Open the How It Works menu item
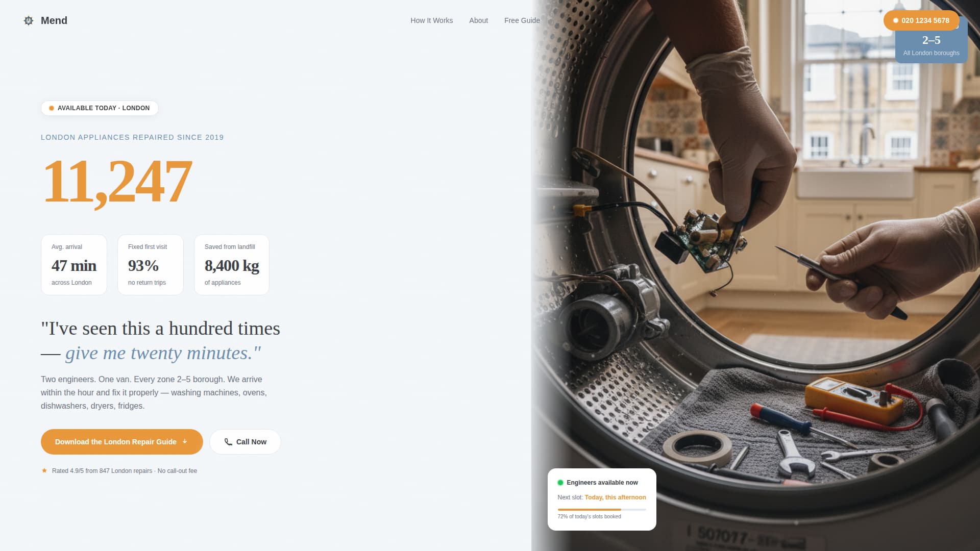Image resolution: width=980 pixels, height=551 pixels. coord(431,20)
